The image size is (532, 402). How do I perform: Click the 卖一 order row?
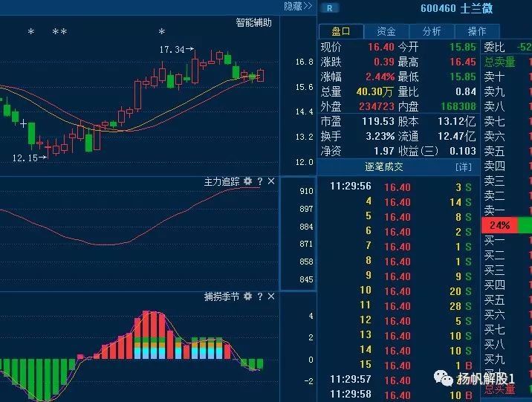[507, 211]
